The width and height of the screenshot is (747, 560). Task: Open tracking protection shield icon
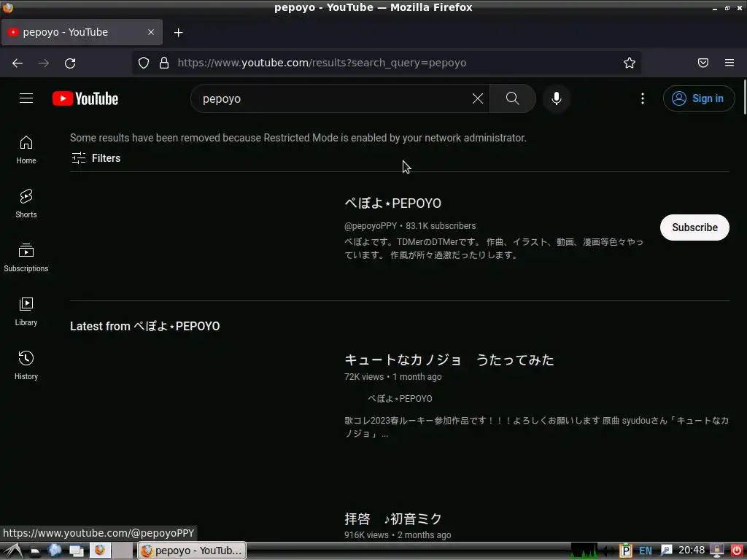(x=144, y=63)
